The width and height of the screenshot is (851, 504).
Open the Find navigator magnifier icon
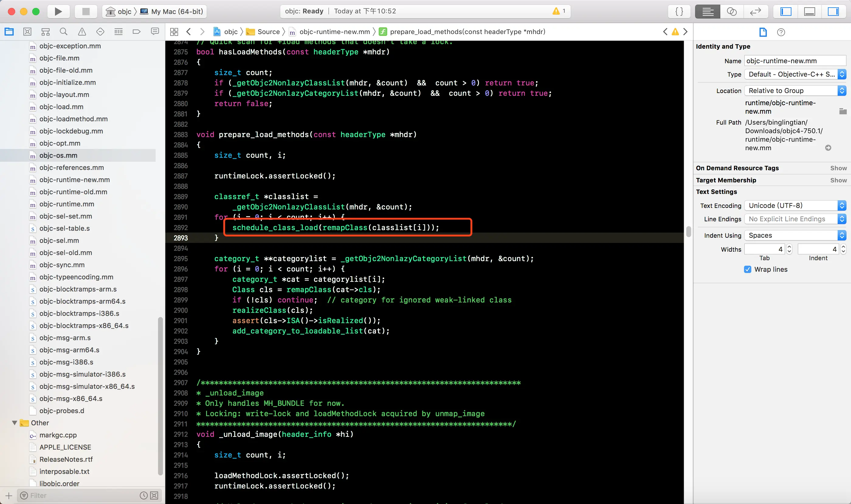point(64,32)
